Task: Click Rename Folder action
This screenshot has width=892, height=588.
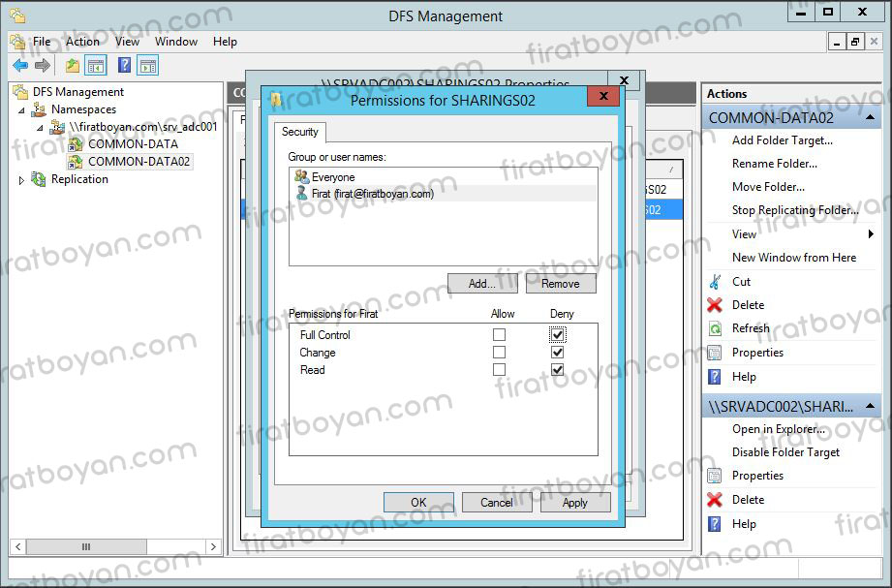Action: click(x=774, y=164)
